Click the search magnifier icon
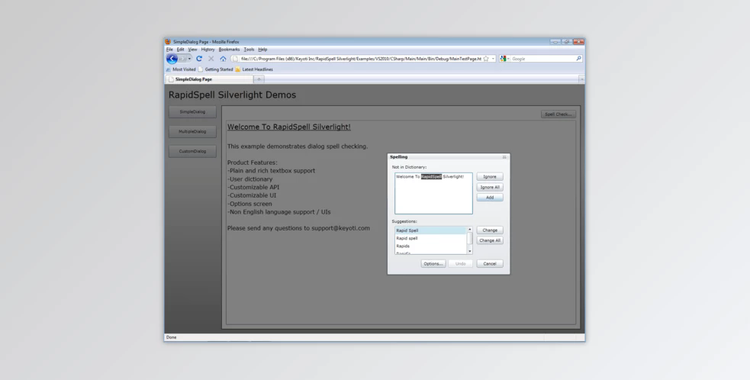This screenshot has height=380, width=750. (579, 59)
